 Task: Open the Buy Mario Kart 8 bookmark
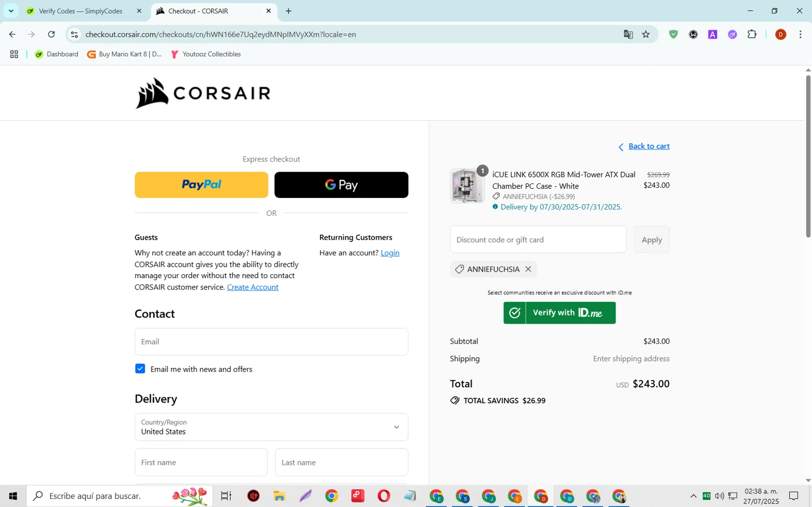click(125, 54)
